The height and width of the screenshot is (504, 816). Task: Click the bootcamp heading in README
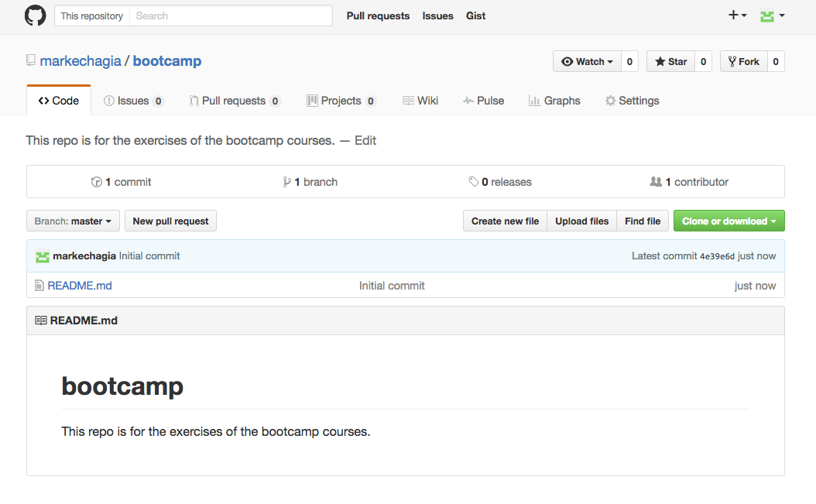[x=122, y=386]
